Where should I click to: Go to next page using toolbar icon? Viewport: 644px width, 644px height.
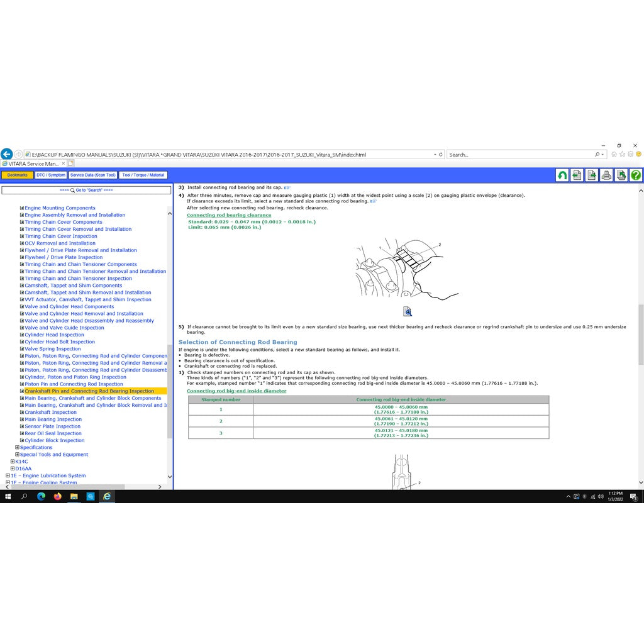coord(592,175)
